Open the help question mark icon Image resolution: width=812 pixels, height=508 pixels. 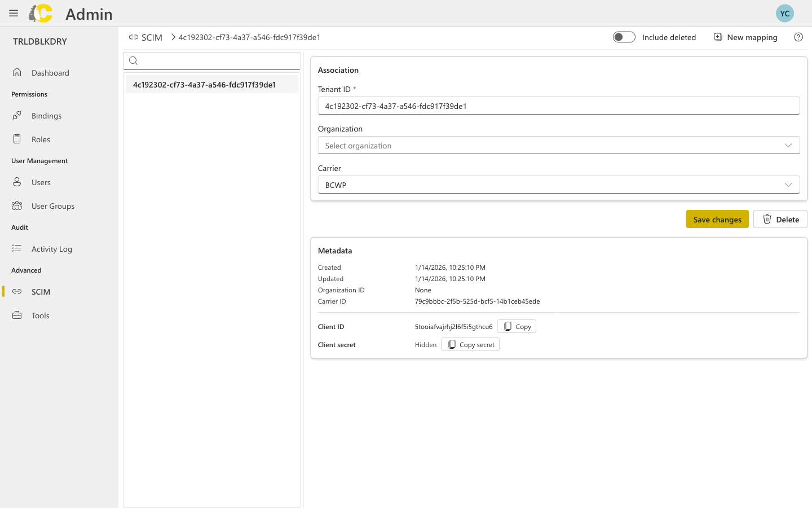tap(798, 37)
